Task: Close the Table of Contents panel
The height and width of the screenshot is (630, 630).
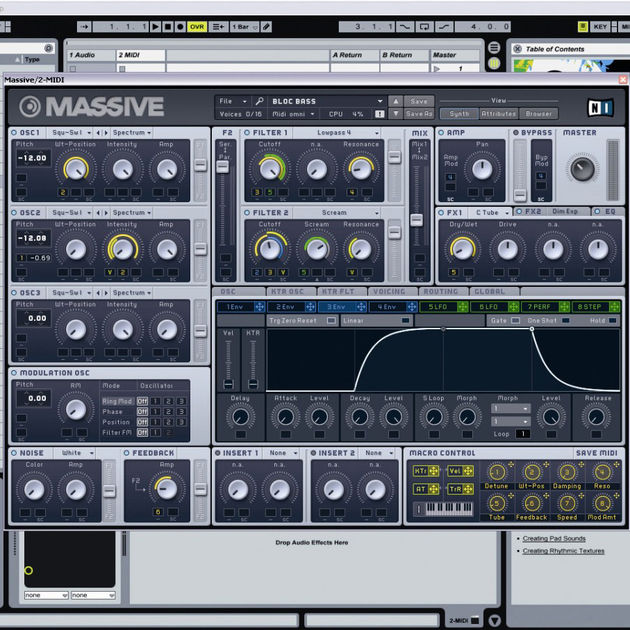Action: coord(518,49)
